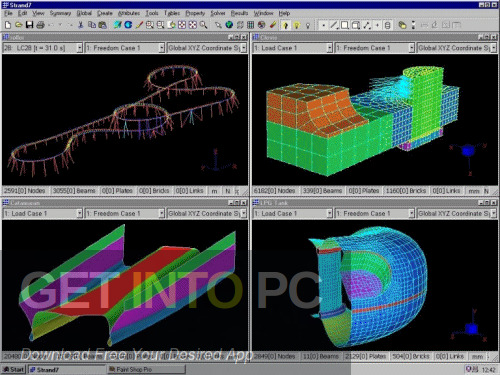Click the zoom-out magnifier icon

pos(160,25)
